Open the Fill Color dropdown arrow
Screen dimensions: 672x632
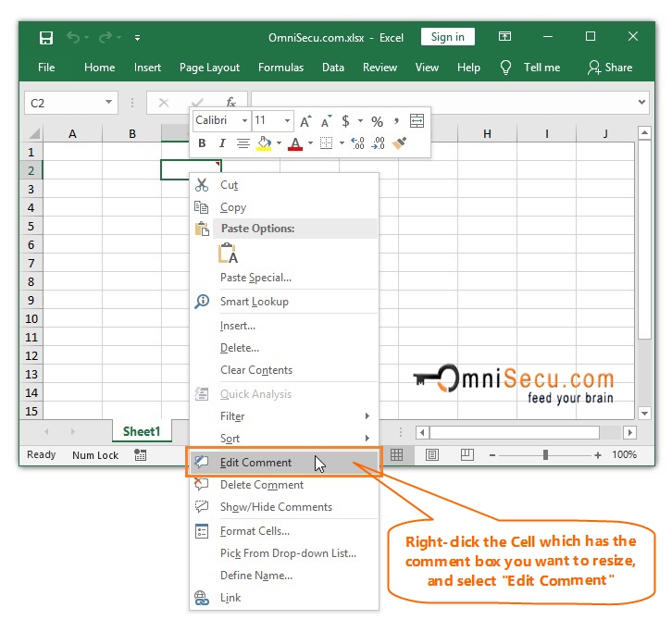point(279,143)
